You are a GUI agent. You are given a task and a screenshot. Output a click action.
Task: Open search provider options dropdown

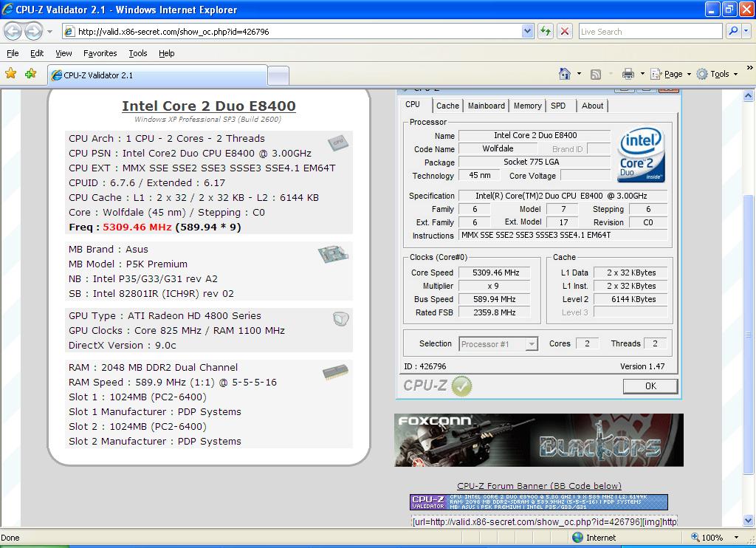tap(746, 31)
